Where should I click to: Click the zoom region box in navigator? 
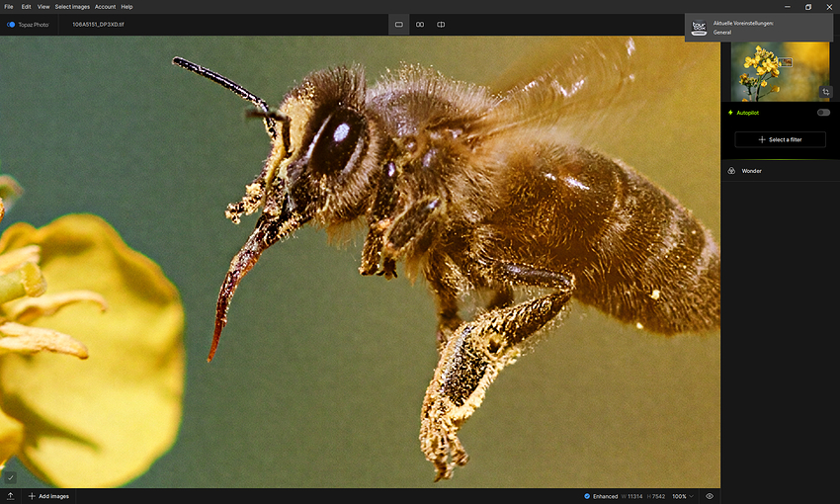(786, 62)
